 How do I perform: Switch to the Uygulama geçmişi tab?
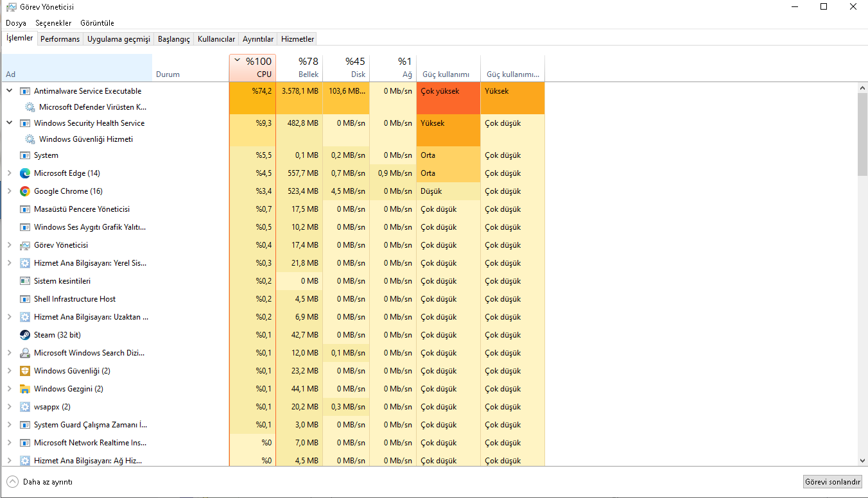119,39
